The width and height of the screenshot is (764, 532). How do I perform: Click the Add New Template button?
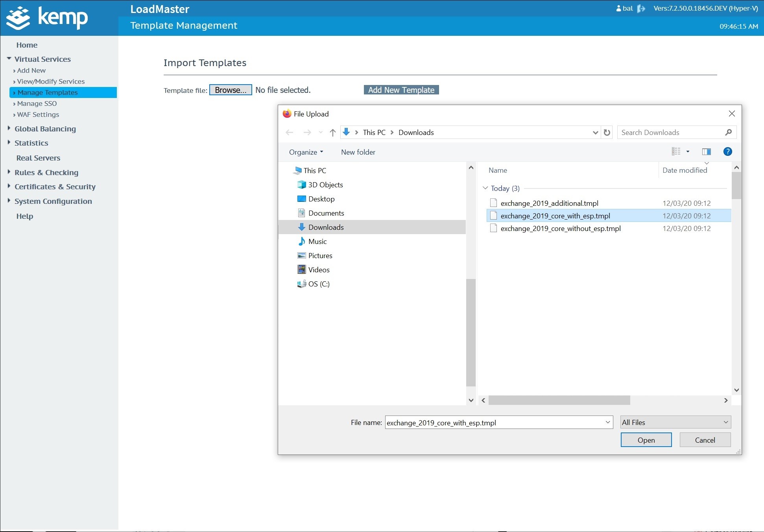click(401, 90)
